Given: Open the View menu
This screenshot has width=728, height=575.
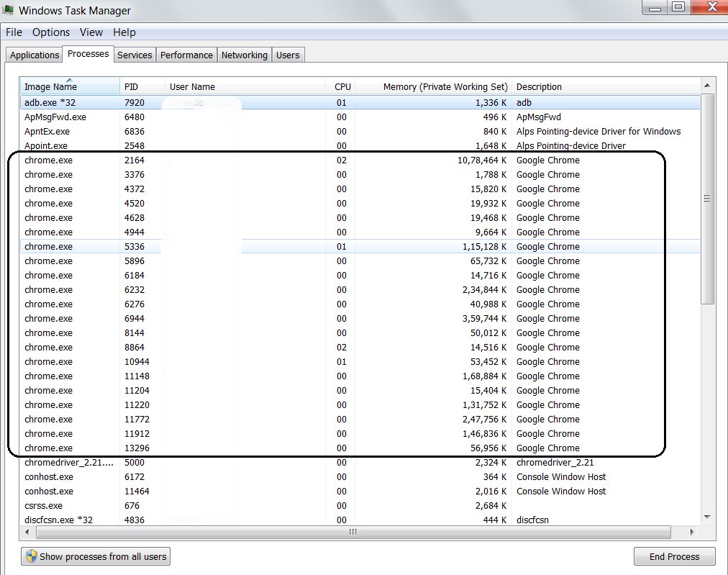Looking at the screenshot, I should (x=91, y=32).
